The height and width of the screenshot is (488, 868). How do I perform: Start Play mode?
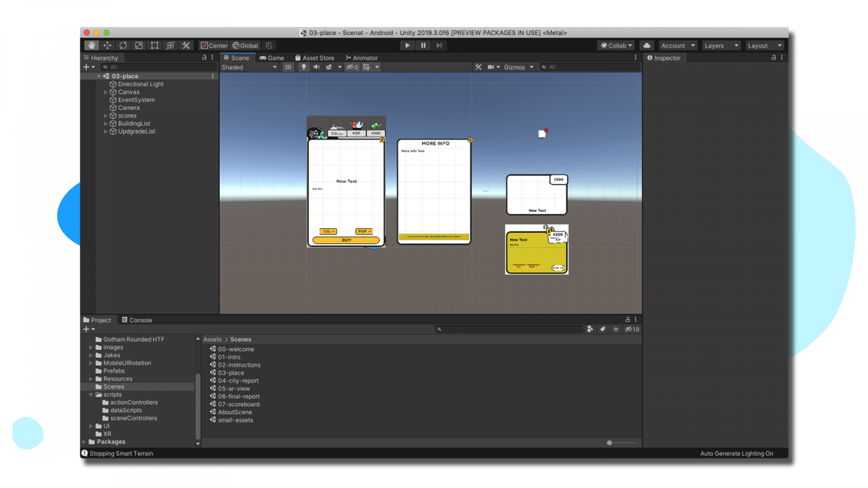point(407,46)
